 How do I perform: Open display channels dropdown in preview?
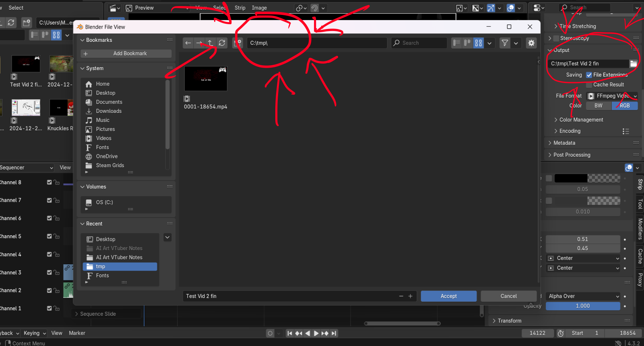pos(478,8)
